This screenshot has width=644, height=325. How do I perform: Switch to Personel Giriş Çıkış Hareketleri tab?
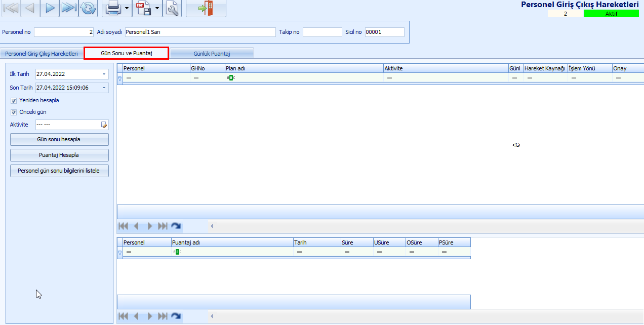click(x=42, y=53)
